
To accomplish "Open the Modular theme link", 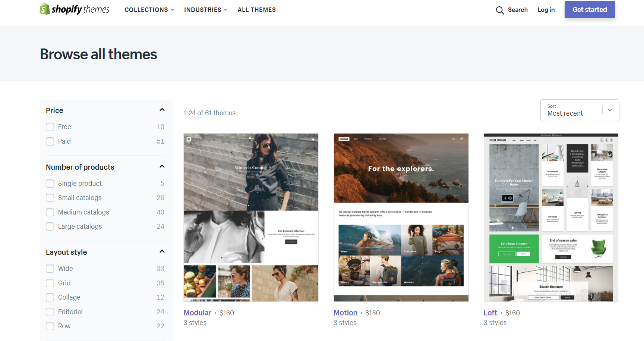I will [x=197, y=313].
